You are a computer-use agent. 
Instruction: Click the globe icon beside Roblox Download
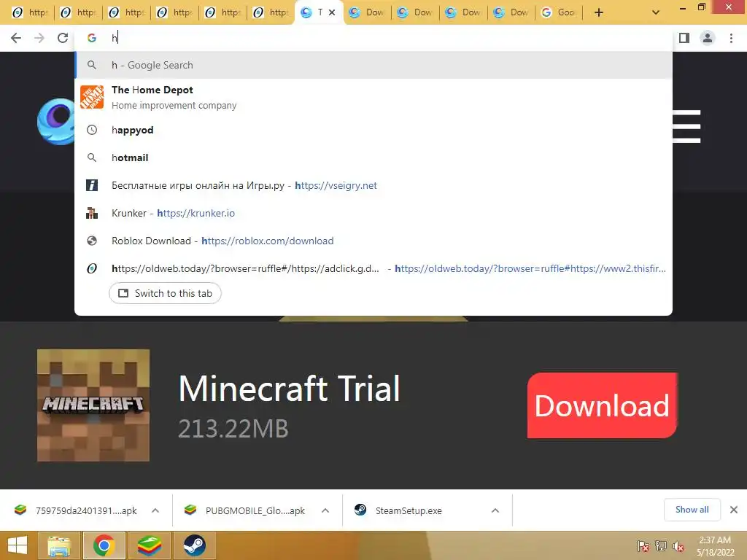[92, 241]
